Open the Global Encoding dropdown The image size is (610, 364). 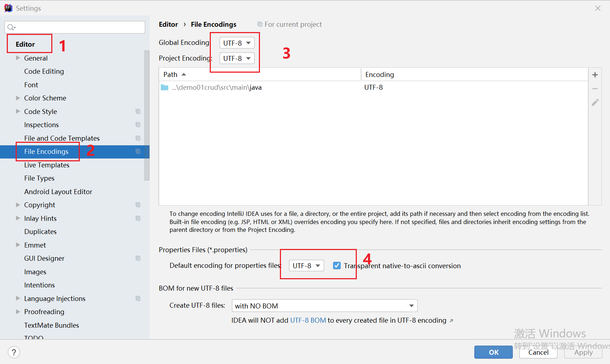(237, 43)
